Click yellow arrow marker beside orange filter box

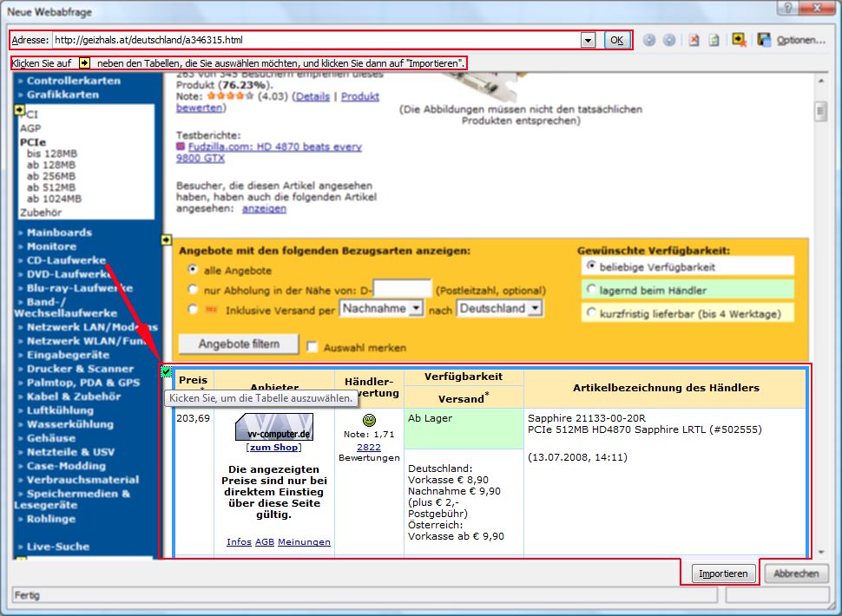(x=167, y=239)
